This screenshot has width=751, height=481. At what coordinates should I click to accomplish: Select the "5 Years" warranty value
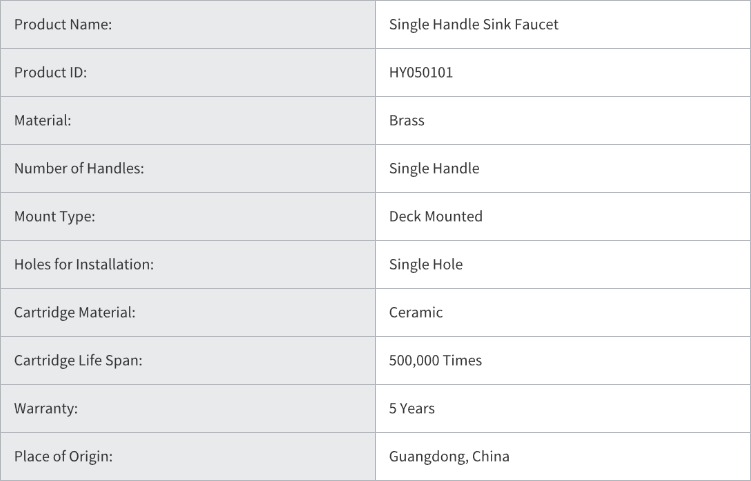click(412, 409)
